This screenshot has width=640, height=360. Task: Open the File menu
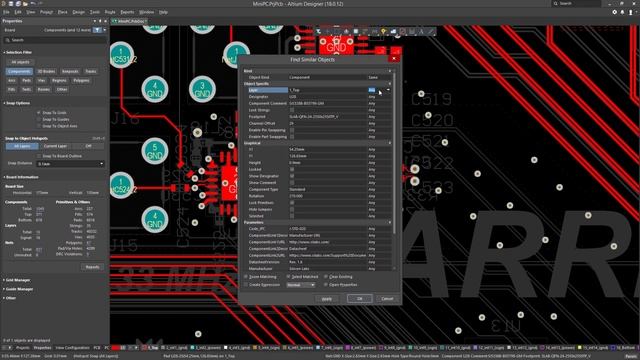[6, 12]
